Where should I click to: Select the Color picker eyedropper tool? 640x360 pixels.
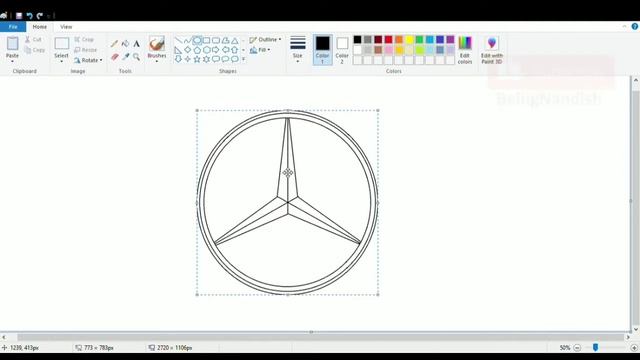coord(125,57)
